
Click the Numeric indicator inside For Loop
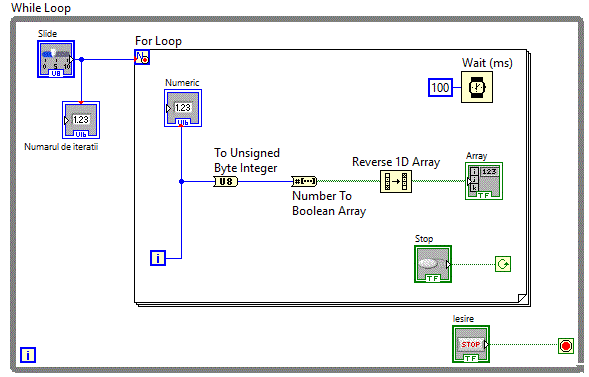(183, 108)
